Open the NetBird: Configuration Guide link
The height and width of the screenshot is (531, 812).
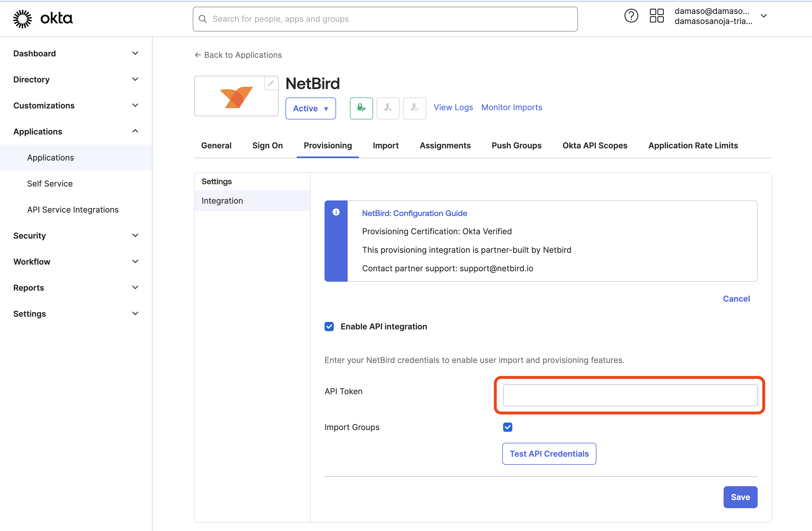tap(414, 213)
